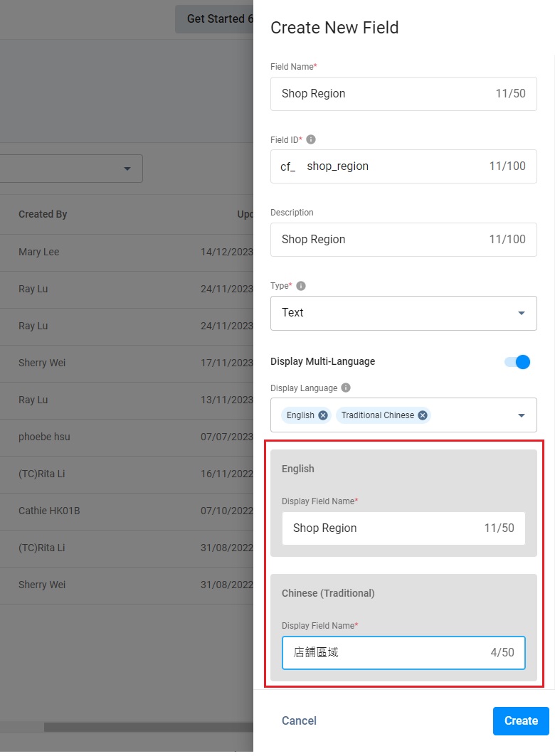Viewport: 555px width, 756px height.
Task: Open the Type dropdown showing Text
Action: (403, 313)
